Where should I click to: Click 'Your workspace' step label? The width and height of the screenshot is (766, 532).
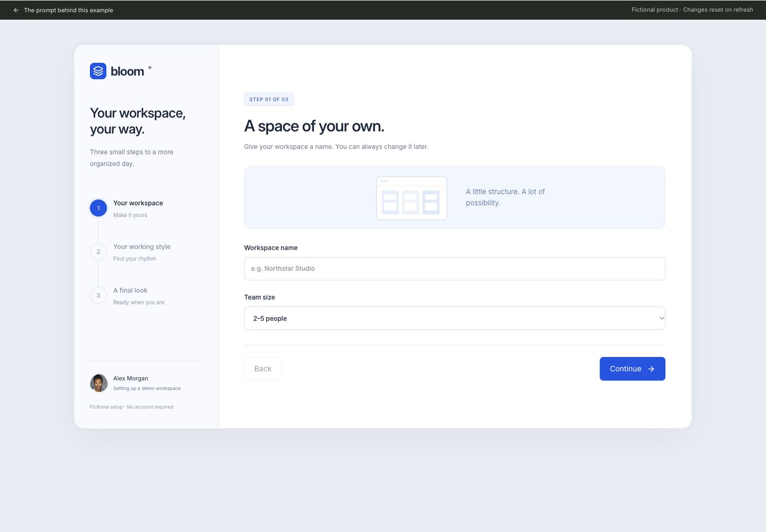[138, 203]
